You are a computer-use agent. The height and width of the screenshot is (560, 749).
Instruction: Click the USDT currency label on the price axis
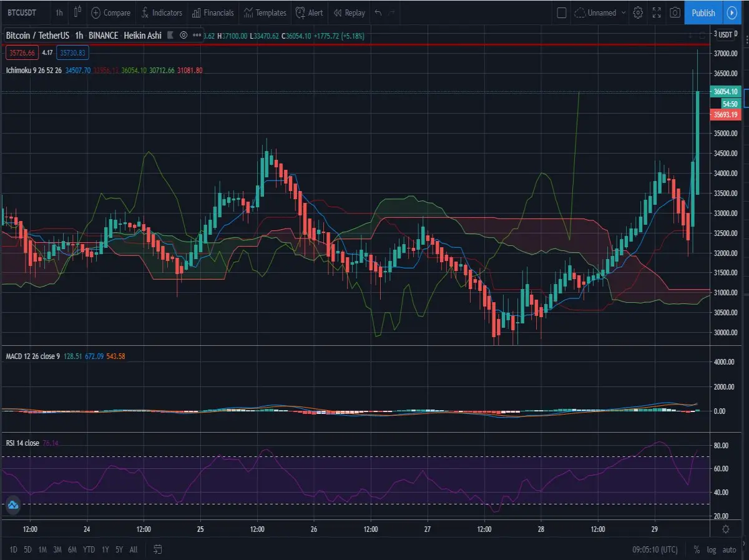(725, 34)
